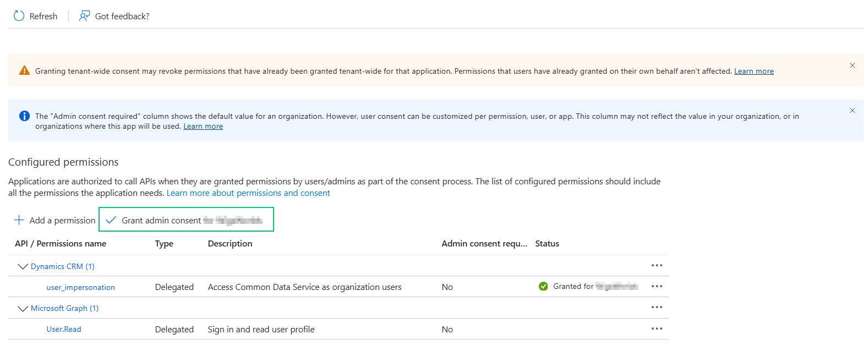Click the Refresh icon
This screenshot has height=356, width=868.
(x=19, y=16)
